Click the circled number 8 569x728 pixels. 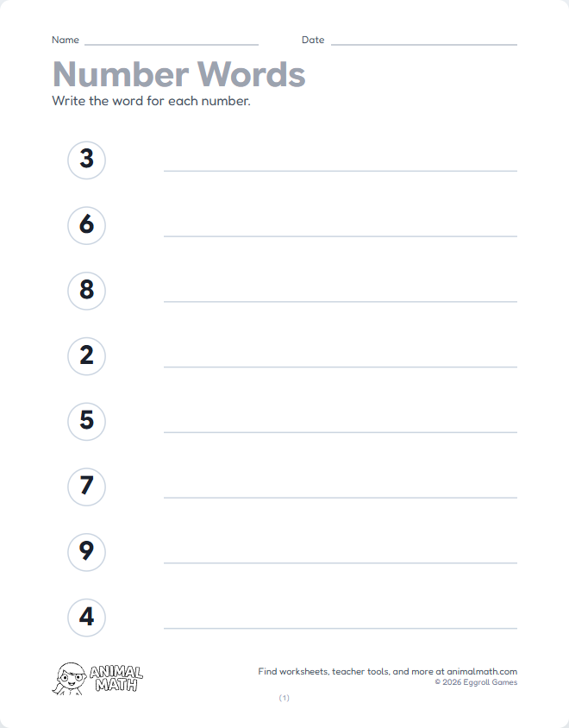86,291
